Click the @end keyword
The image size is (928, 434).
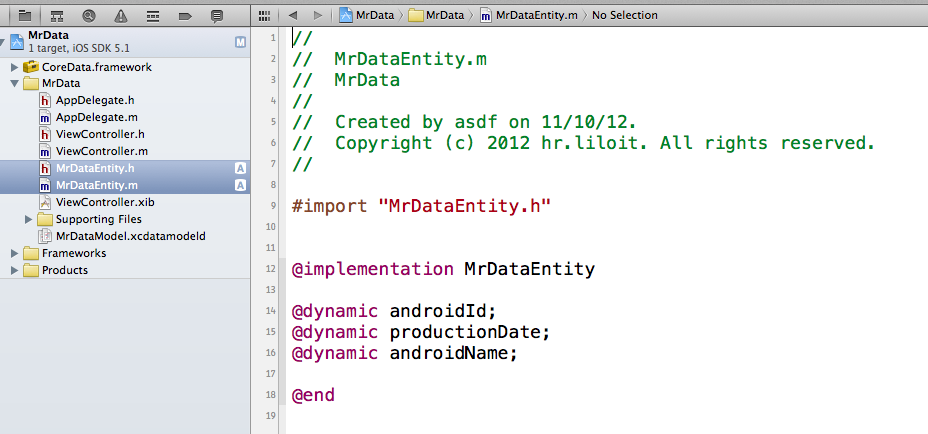(313, 394)
